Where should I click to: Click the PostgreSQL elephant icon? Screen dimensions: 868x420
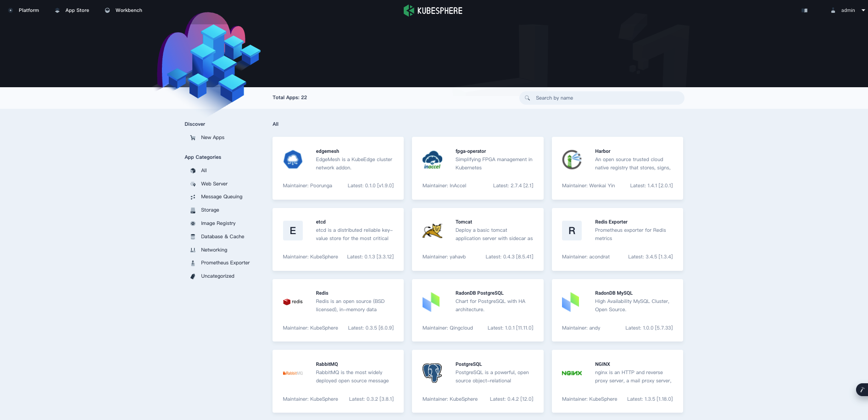pos(432,373)
